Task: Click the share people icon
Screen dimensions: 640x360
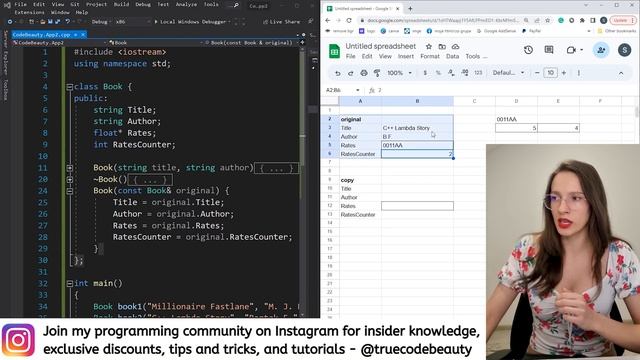Action: 601,50
